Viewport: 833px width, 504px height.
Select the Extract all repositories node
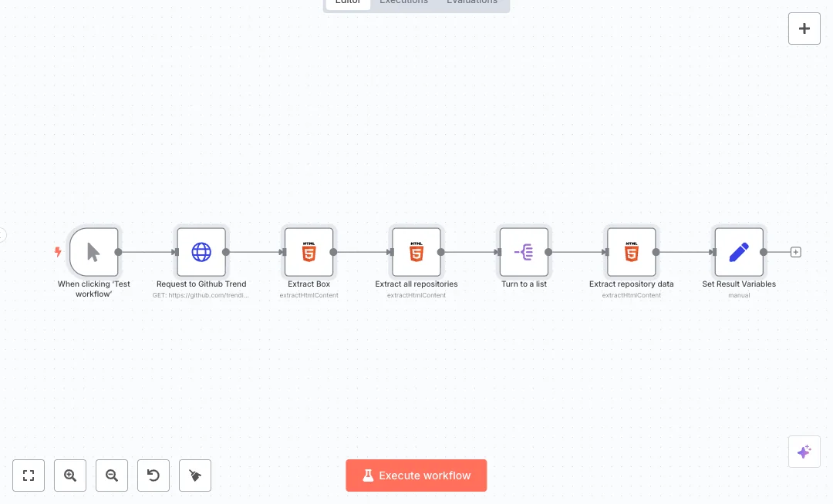pyautogui.click(x=416, y=252)
